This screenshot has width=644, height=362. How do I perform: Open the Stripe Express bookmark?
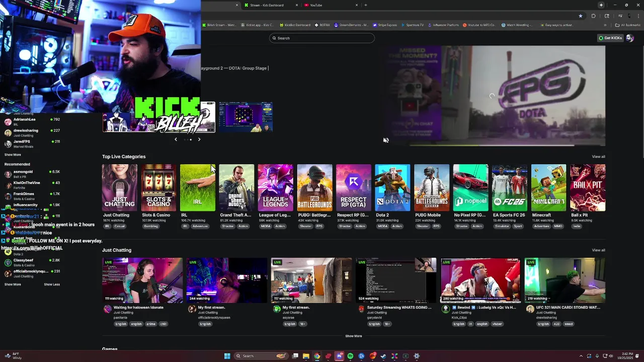tap(385, 25)
